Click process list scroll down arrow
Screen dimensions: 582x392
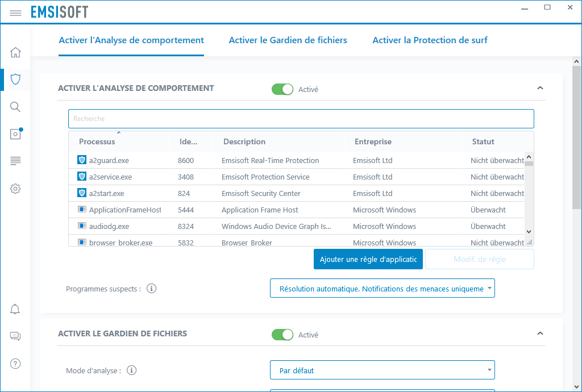[x=529, y=232]
